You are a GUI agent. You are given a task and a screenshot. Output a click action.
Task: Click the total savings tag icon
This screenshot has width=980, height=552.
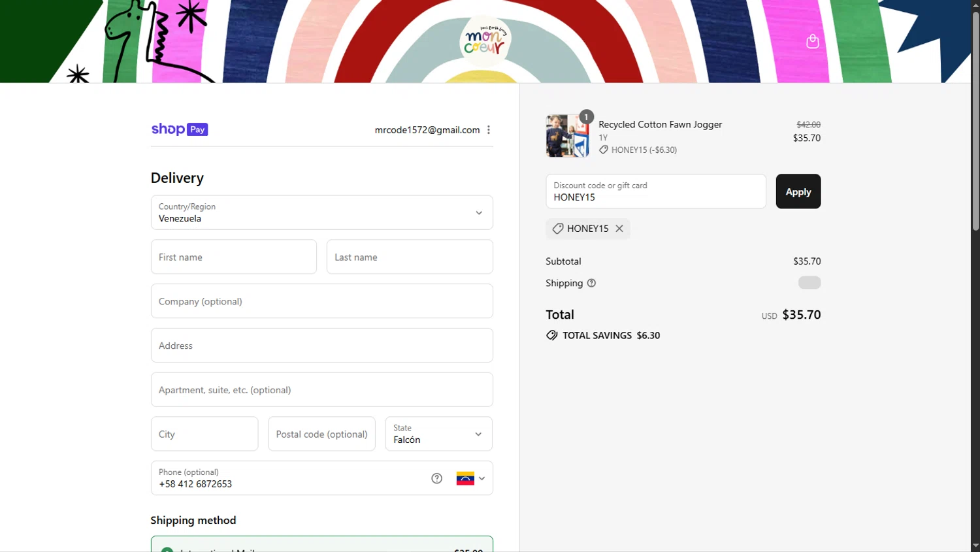click(552, 335)
